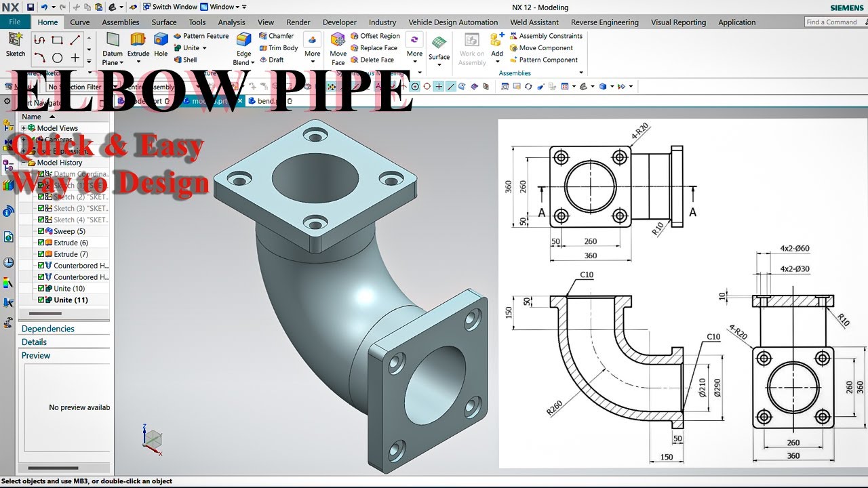Switch to the bend.prt document tab
This screenshot has height=488, width=868.
[269, 101]
